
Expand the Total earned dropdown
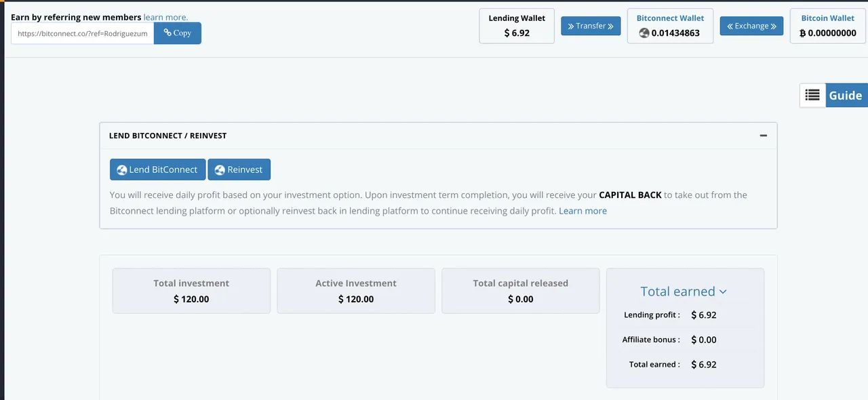(x=684, y=292)
